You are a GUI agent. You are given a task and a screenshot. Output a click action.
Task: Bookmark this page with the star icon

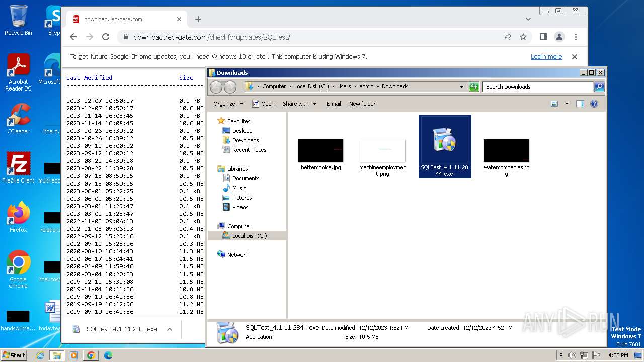click(x=523, y=37)
